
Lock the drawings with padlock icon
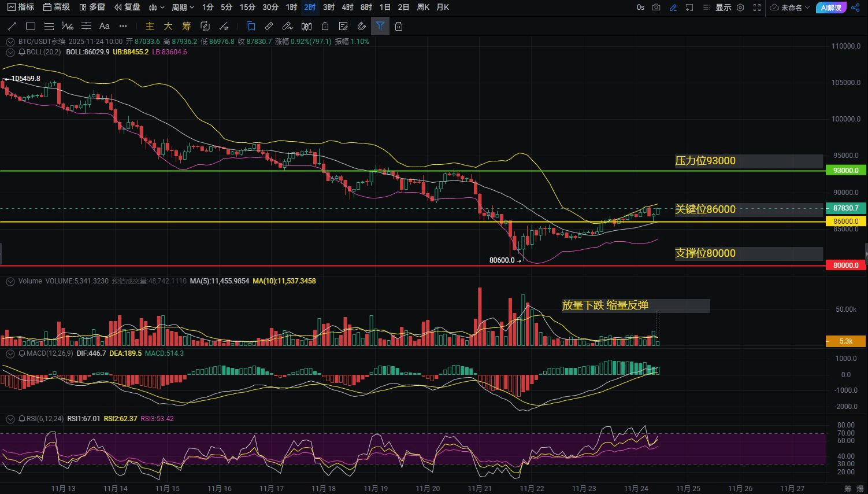click(325, 26)
